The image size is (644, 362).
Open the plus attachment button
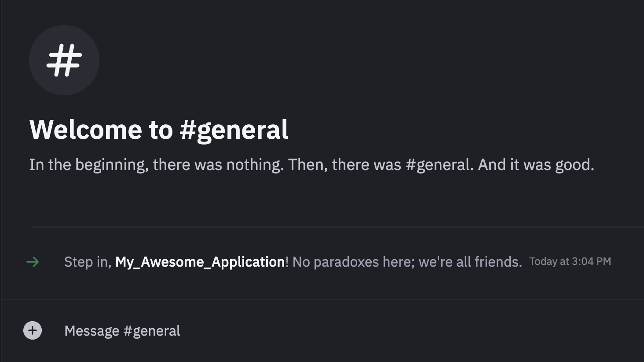(33, 330)
